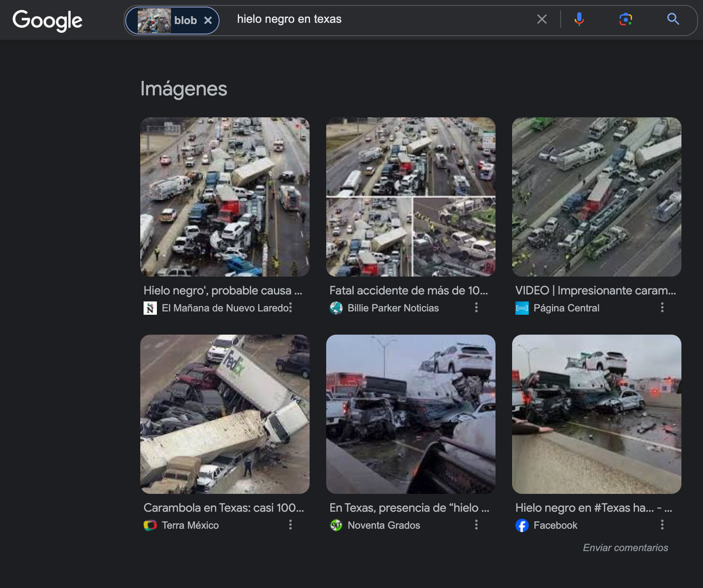The height and width of the screenshot is (588, 703).
Task: Click the magnifying glass search button
Action: pyautogui.click(x=673, y=19)
